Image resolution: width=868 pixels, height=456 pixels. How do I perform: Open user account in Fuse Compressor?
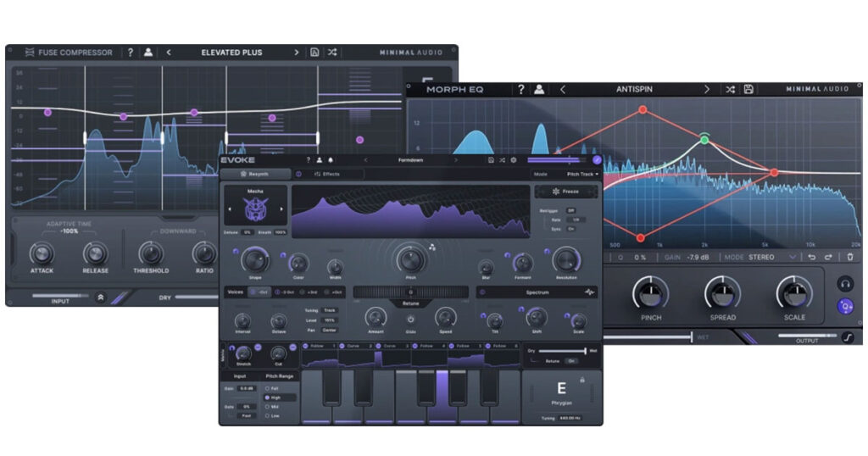pyautogui.click(x=148, y=52)
